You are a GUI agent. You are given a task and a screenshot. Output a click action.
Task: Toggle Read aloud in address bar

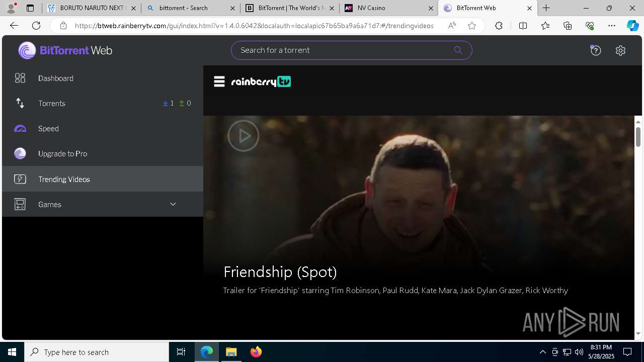point(452,26)
